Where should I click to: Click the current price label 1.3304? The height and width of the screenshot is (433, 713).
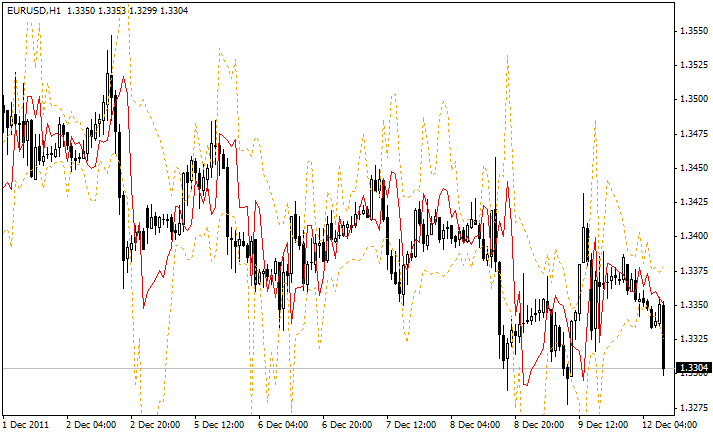coord(693,368)
